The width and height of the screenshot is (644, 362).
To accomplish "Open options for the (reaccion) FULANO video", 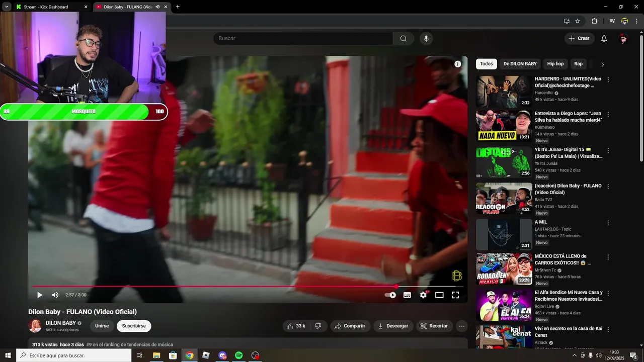I will 608,187.
